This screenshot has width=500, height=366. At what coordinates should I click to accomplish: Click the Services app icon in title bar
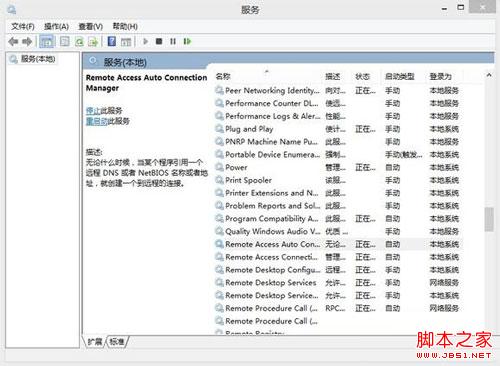12,9
